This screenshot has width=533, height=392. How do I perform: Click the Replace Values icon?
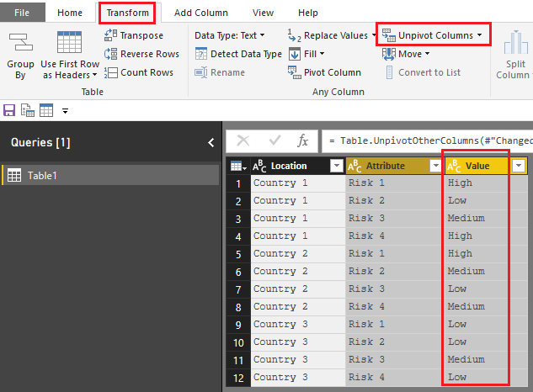[294, 35]
